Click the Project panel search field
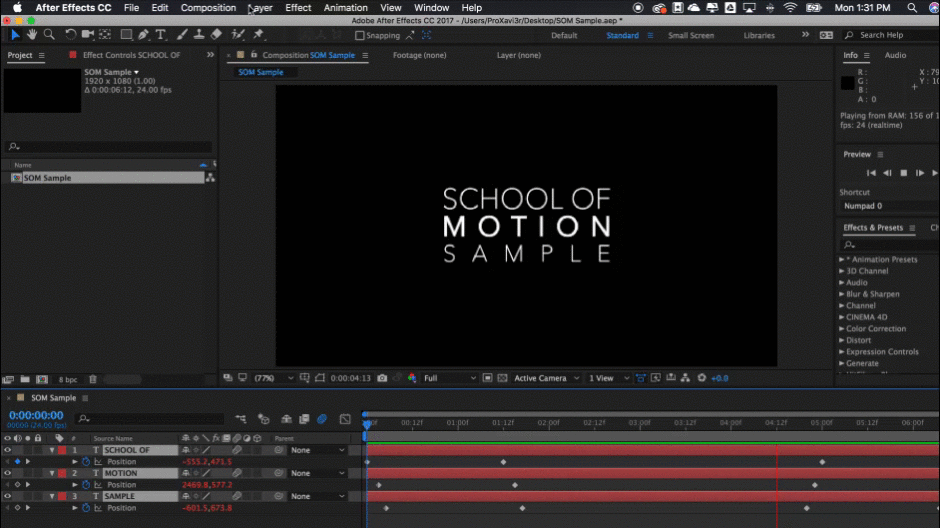This screenshot has width=940, height=528. point(110,146)
